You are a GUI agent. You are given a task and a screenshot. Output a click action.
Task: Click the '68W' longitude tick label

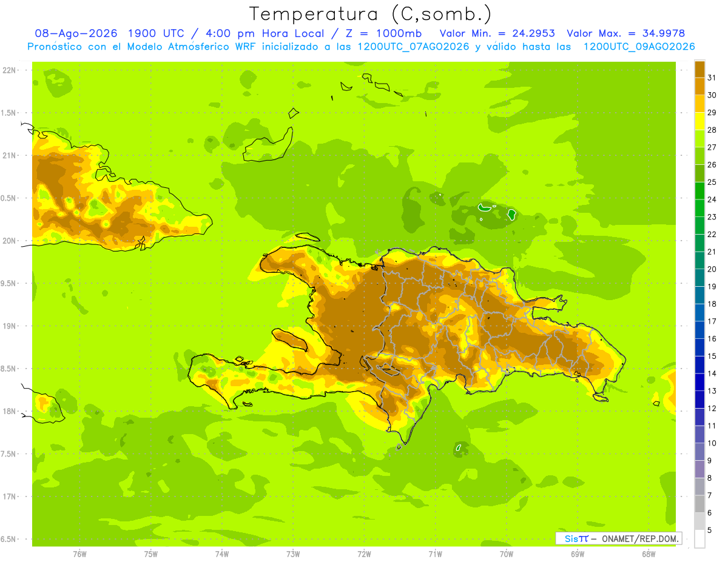click(x=648, y=554)
